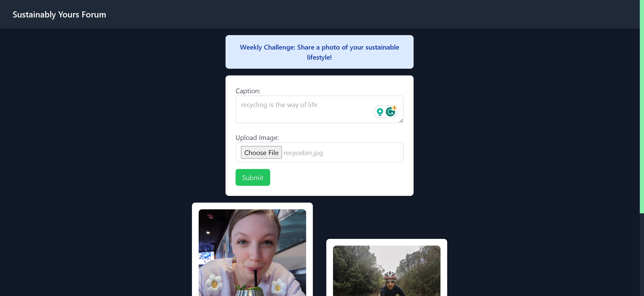The width and height of the screenshot is (644, 296).
Task: Click empty space in the upload file field
Action: pos(363,152)
